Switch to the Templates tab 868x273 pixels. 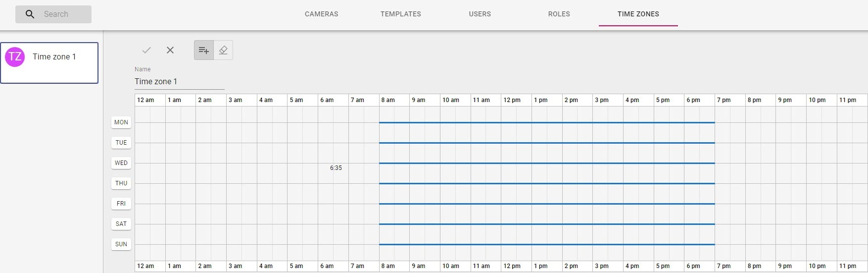pos(401,14)
